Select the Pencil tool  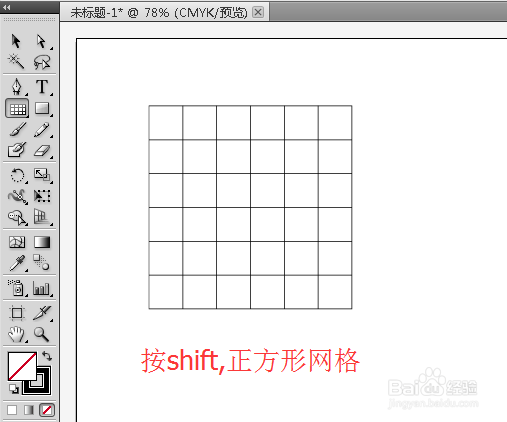point(42,129)
